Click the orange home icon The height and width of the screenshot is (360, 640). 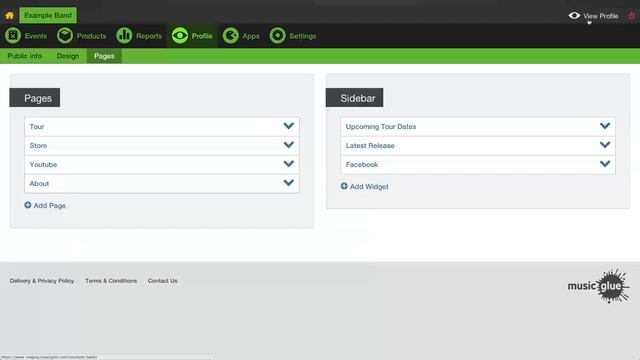point(10,16)
